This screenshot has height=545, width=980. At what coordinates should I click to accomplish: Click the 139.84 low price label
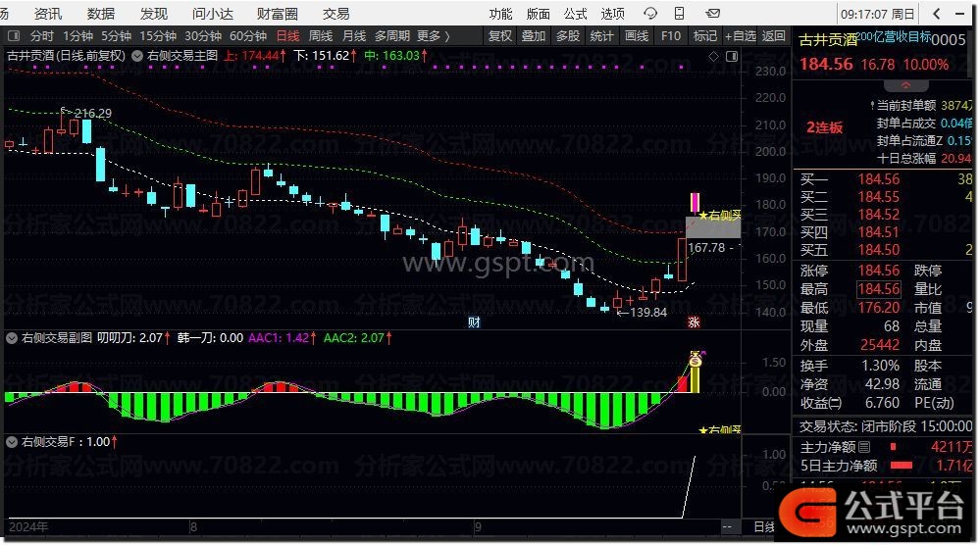pyautogui.click(x=648, y=312)
